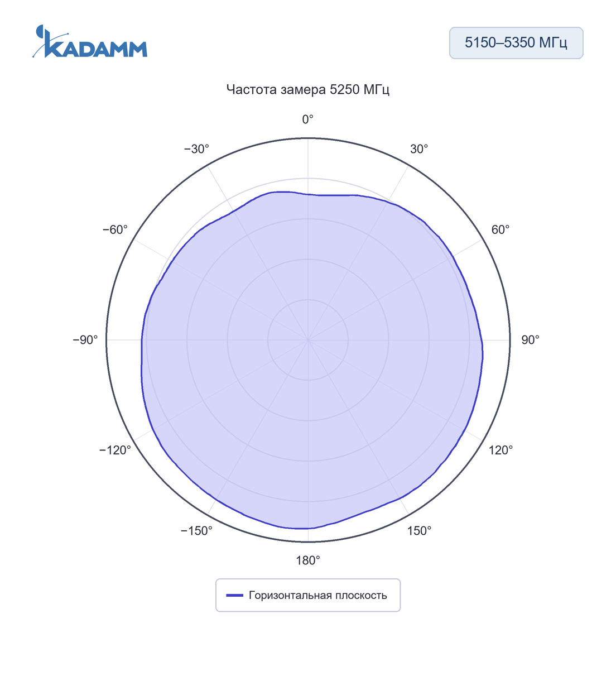Click the 120° angle label
Image resolution: width=616 pixels, height=676 pixels.
501,450
